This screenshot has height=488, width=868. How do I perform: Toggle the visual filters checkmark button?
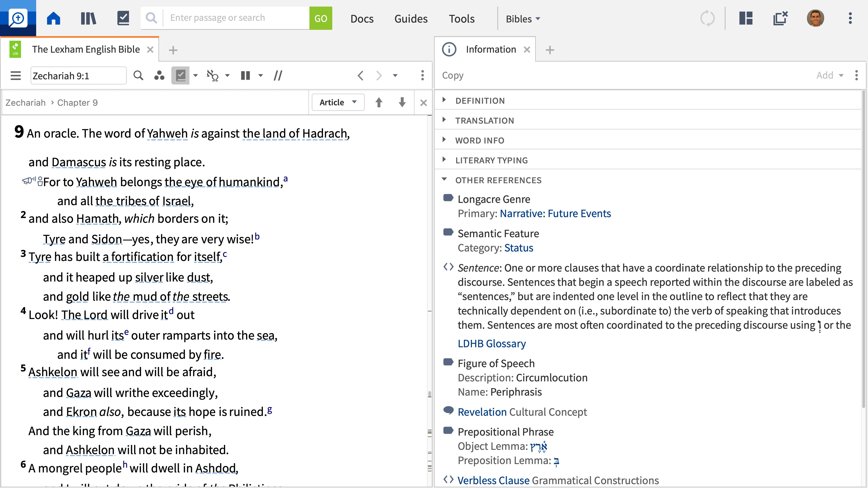pos(180,75)
